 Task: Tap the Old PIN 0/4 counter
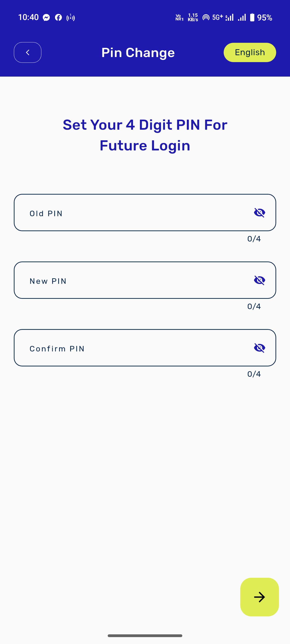tap(254, 239)
